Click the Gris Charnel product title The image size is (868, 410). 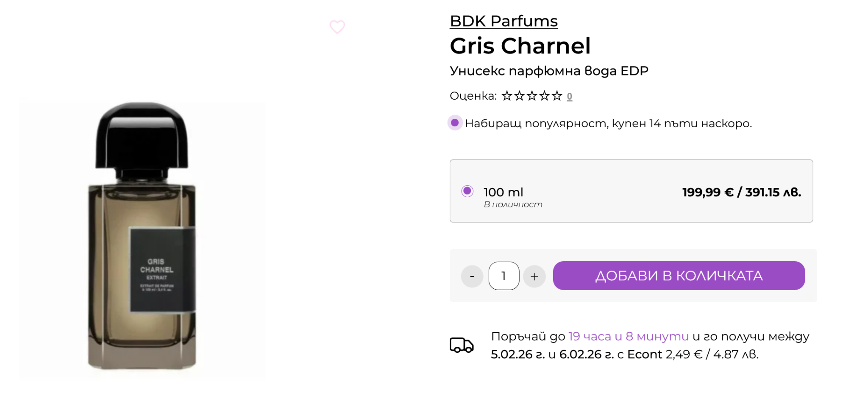click(520, 46)
